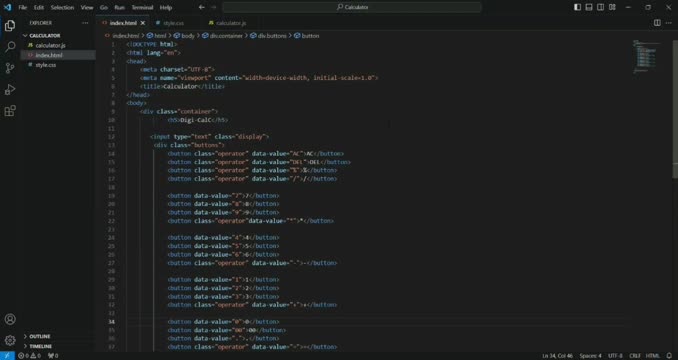Open the Accounts icon
The height and width of the screenshot is (360, 678).
(10, 319)
